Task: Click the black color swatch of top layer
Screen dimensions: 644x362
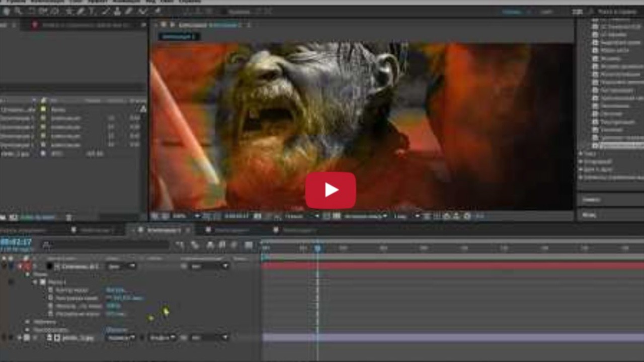Action: (x=50, y=266)
